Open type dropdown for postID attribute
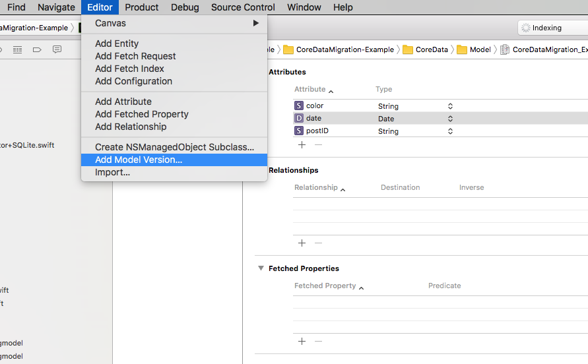Viewport: 588px width, 364px height. coord(450,131)
